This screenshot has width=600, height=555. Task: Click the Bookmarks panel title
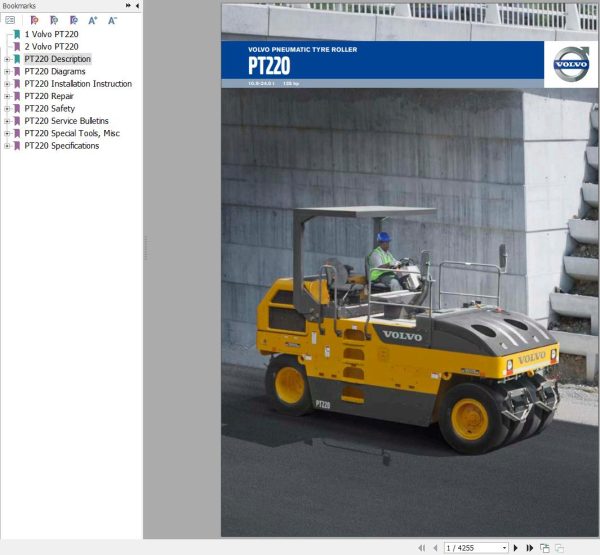point(19,6)
